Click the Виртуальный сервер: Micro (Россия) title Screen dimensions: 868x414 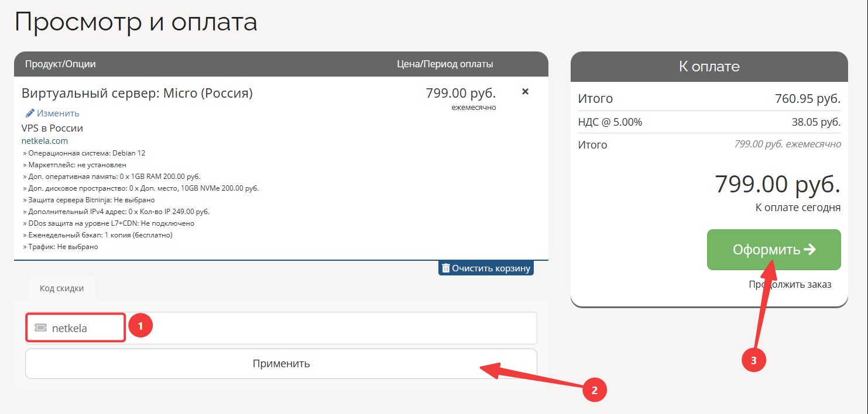(x=137, y=93)
